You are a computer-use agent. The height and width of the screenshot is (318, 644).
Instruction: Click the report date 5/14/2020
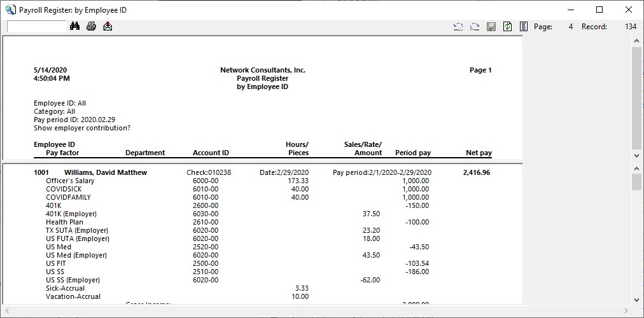point(50,70)
